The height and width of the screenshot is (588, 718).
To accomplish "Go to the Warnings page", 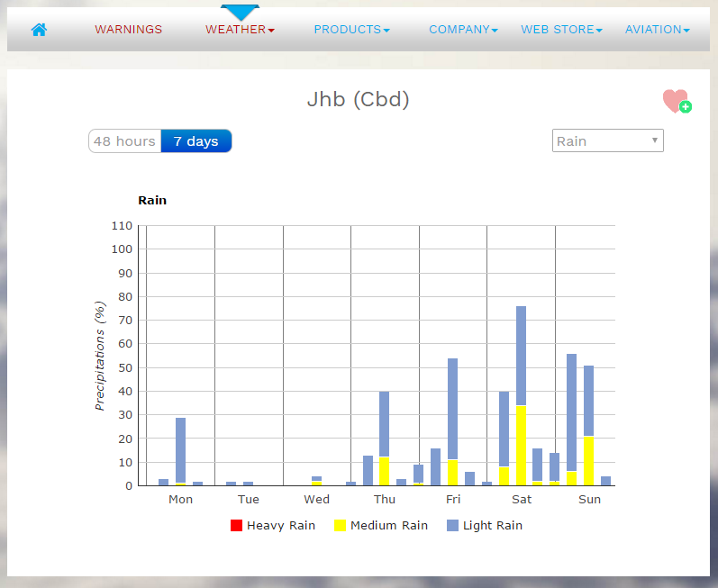I will (128, 30).
